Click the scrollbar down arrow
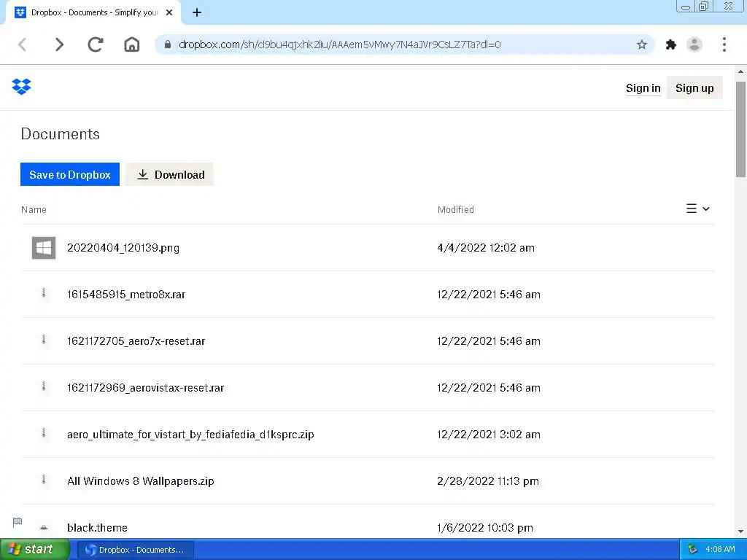 740,531
